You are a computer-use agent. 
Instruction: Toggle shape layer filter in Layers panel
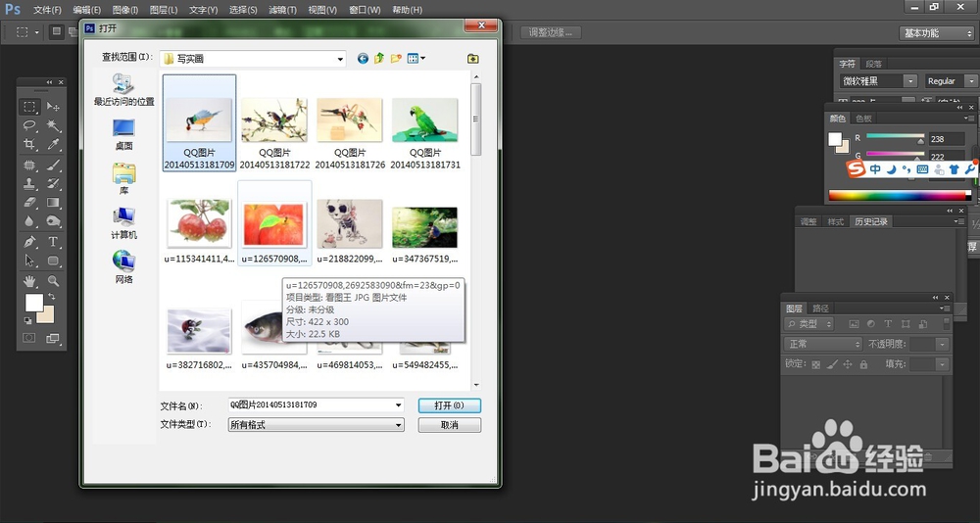pyautogui.click(x=905, y=324)
